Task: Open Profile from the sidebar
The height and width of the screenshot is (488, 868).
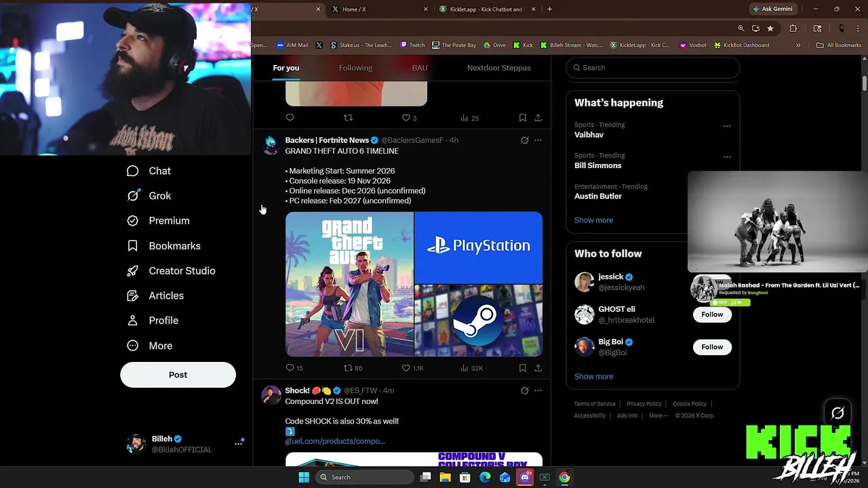Action: 153,321
